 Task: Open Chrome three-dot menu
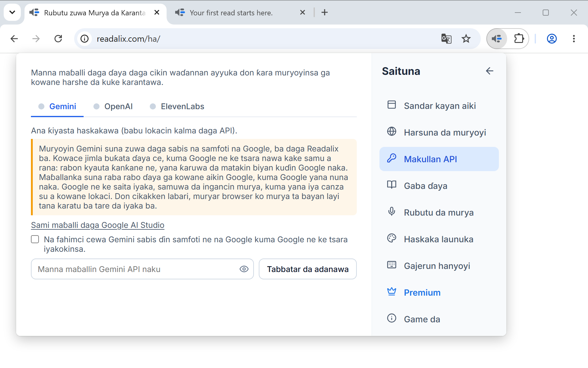(x=574, y=39)
